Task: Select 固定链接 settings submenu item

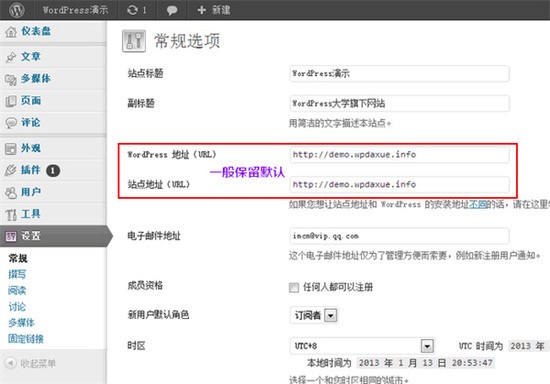Action: click(26, 339)
